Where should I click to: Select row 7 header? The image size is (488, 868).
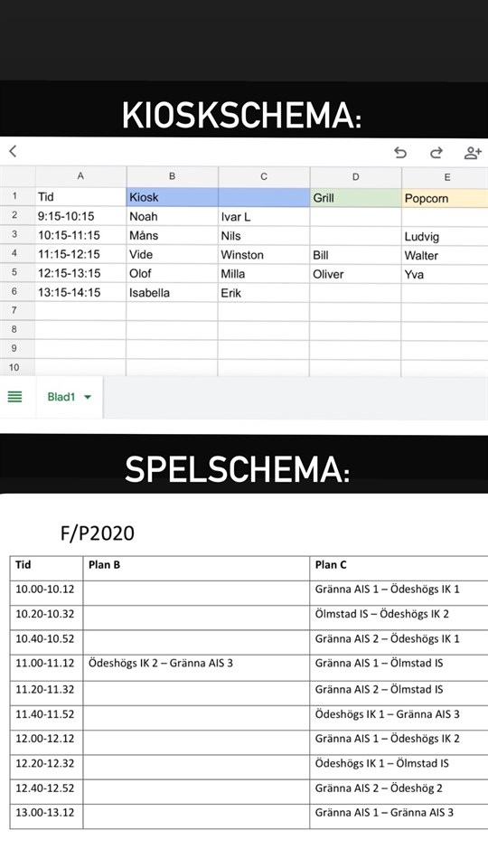[17, 310]
